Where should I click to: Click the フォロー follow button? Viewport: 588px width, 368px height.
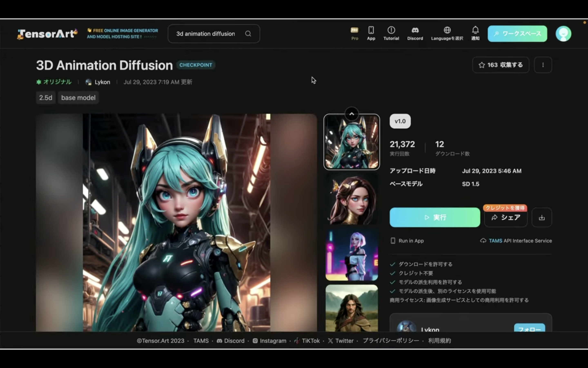tap(529, 328)
